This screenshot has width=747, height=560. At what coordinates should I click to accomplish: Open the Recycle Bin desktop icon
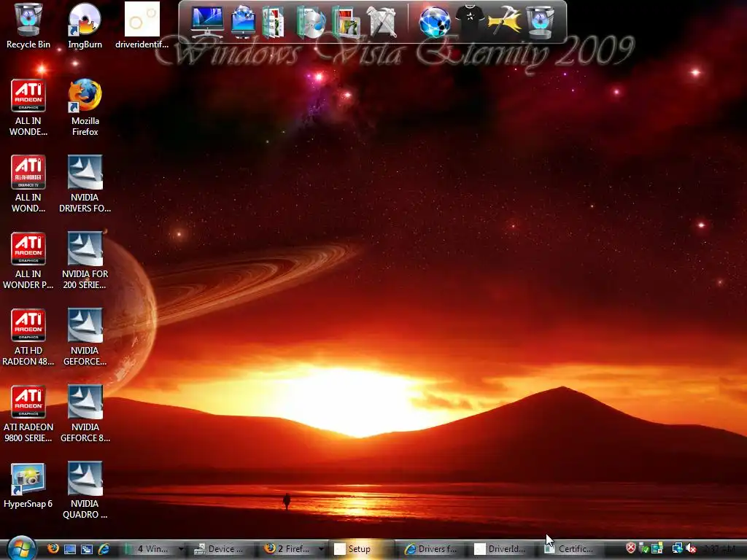click(28, 26)
